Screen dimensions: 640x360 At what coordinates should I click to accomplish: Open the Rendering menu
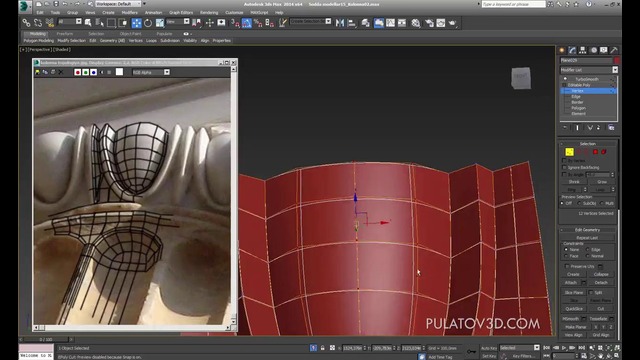[x=209, y=13]
